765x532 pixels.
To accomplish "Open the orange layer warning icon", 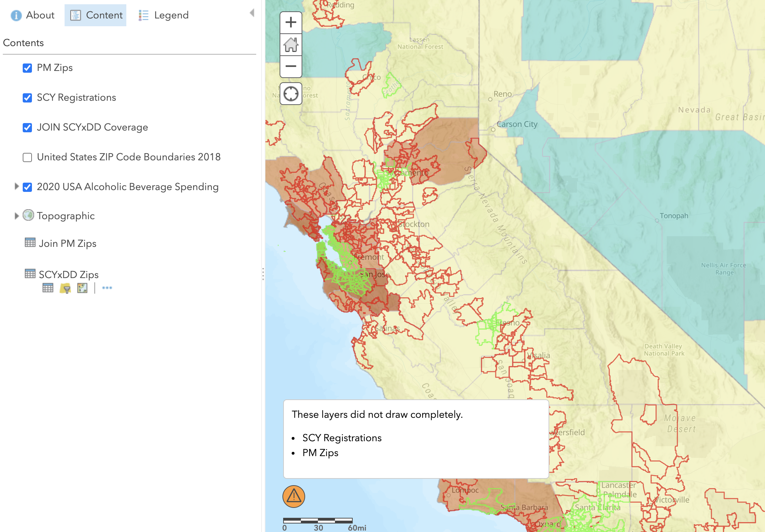I will (293, 496).
